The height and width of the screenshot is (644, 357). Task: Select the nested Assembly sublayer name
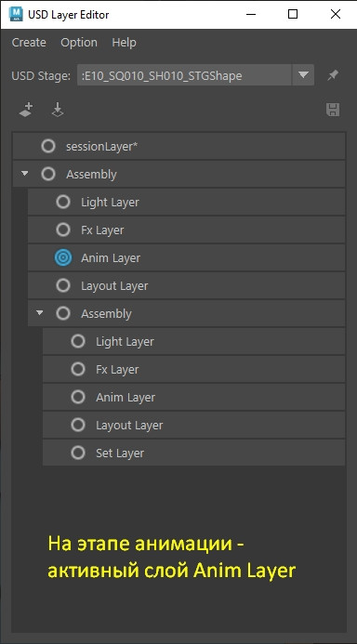tap(106, 314)
